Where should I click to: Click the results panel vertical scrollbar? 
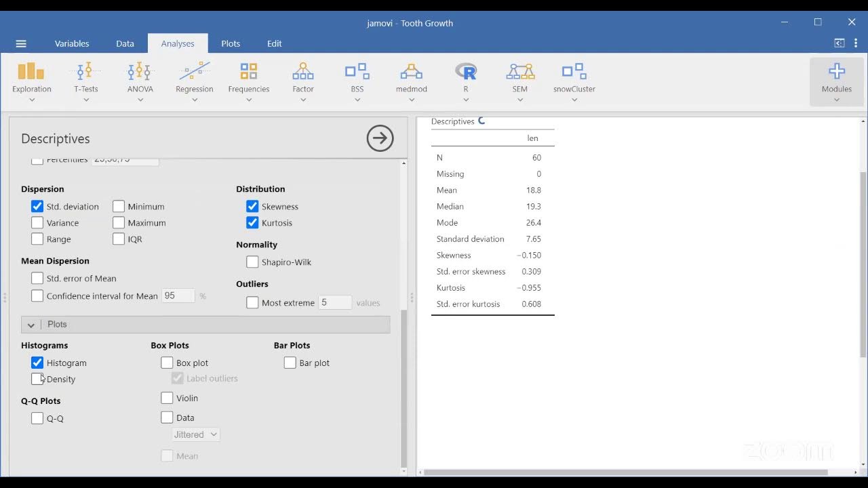click(x=863, y=264)
